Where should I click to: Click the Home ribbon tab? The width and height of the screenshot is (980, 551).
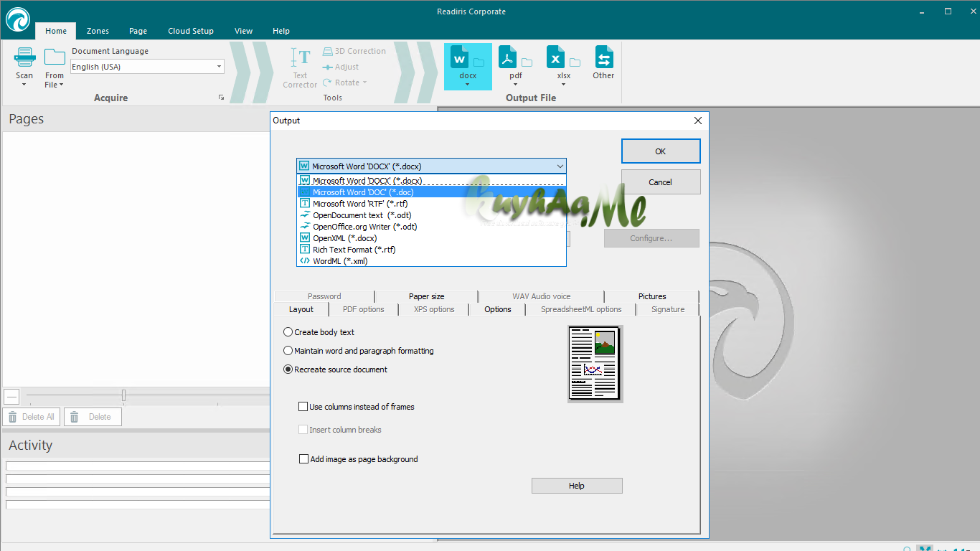click(x=56, y=31)
